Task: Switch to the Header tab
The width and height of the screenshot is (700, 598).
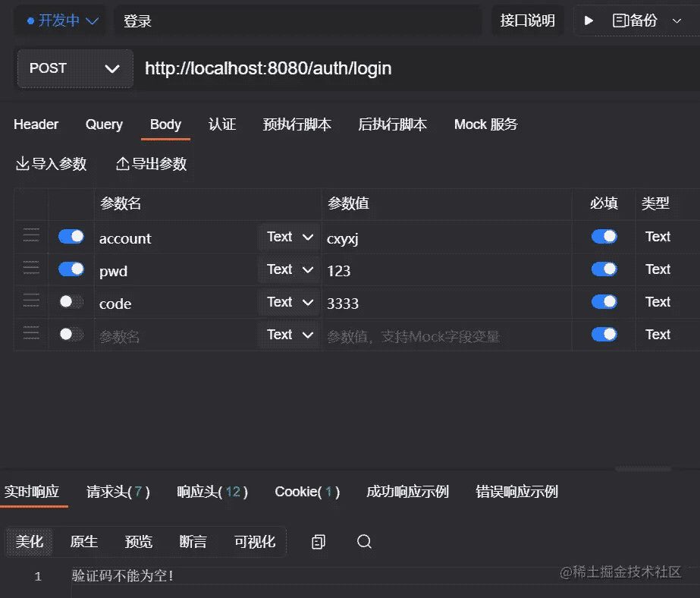Action: point(36,124)
